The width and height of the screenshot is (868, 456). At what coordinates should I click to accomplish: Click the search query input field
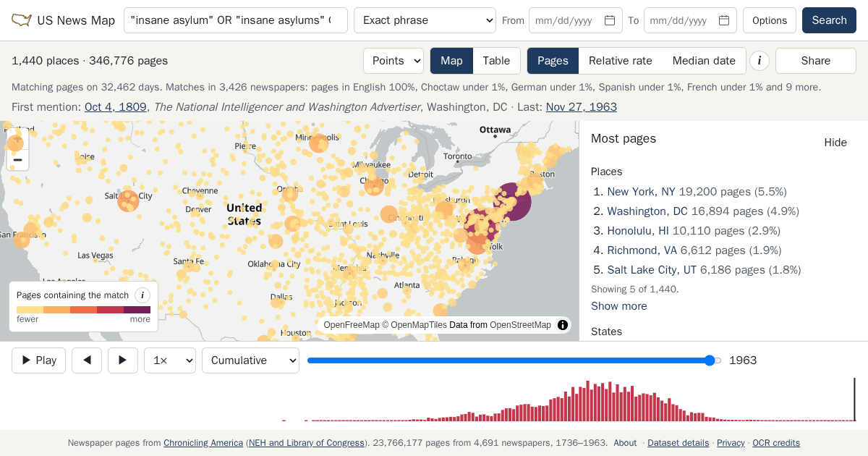(x=236, y=20)
